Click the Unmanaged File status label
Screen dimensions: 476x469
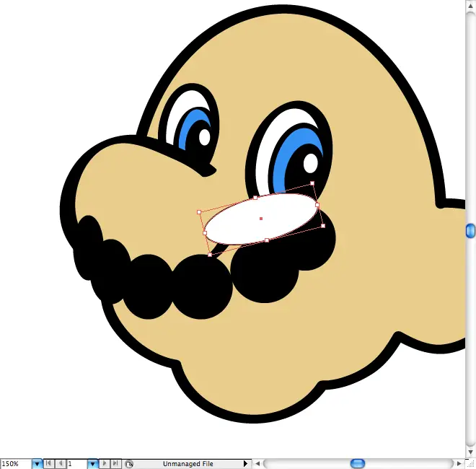pos(188,464)
